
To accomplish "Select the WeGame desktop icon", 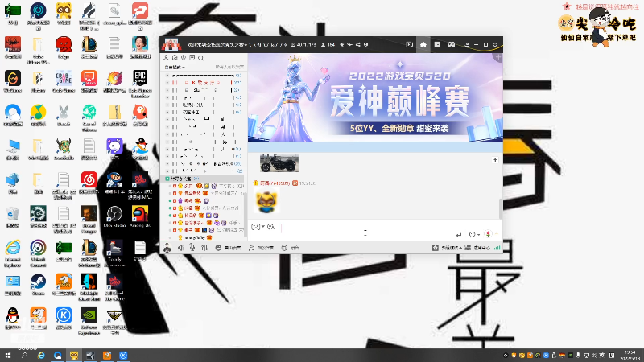I will click(13, 81).
